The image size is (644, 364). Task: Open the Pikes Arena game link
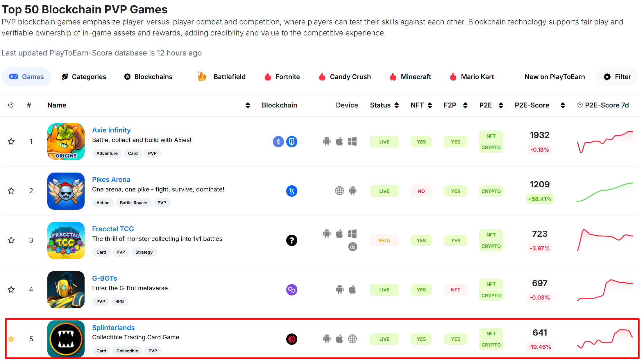(111, 180)
